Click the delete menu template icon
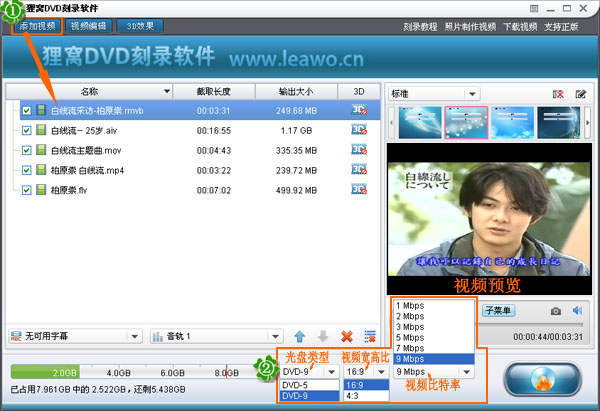Image resolution: width=600 pixels, height=411 pixels. click(558, 94)
